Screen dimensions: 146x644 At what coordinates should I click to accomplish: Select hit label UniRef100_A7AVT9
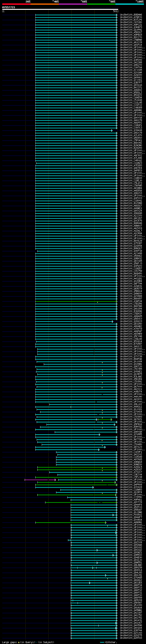pos(131,329)
